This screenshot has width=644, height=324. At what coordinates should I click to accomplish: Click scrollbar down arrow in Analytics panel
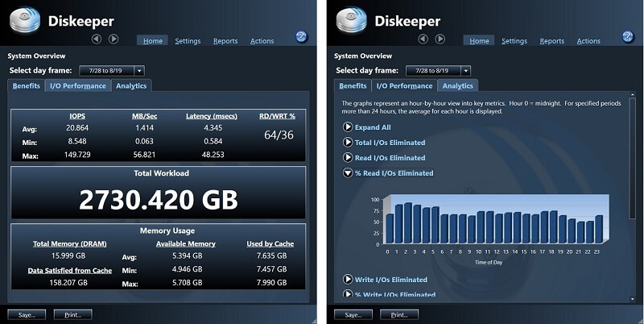[633, 299]
